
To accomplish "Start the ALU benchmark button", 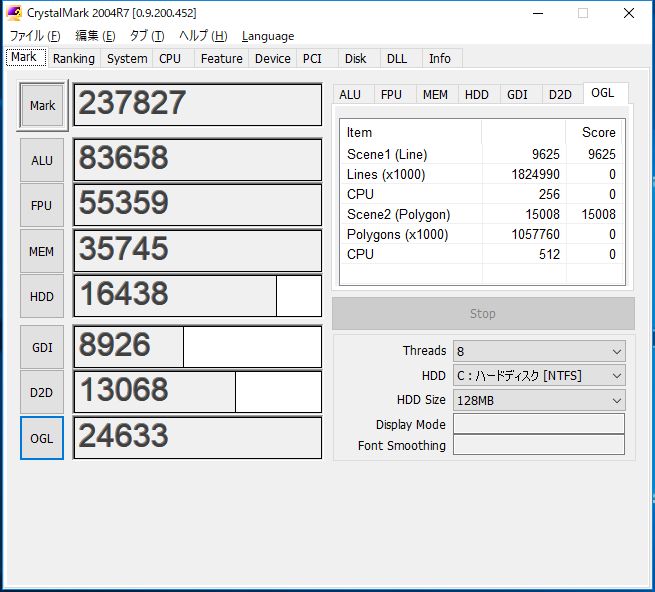I will click(x=42, y=160).
